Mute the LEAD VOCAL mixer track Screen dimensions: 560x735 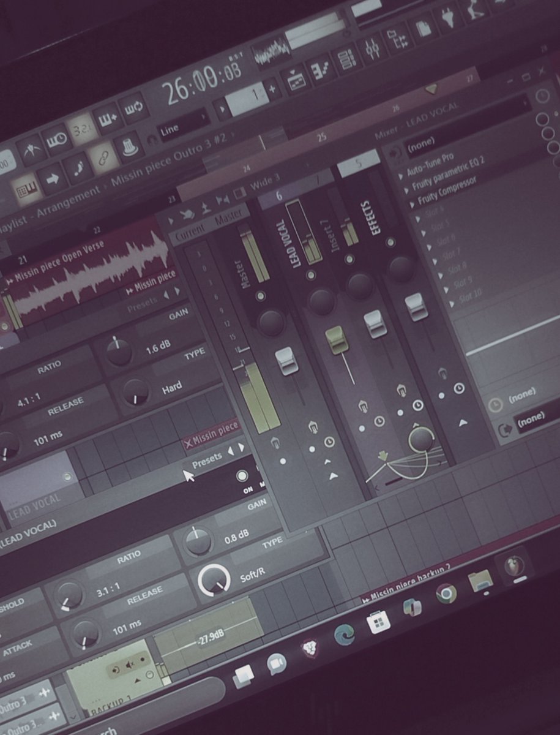point(312,276)
